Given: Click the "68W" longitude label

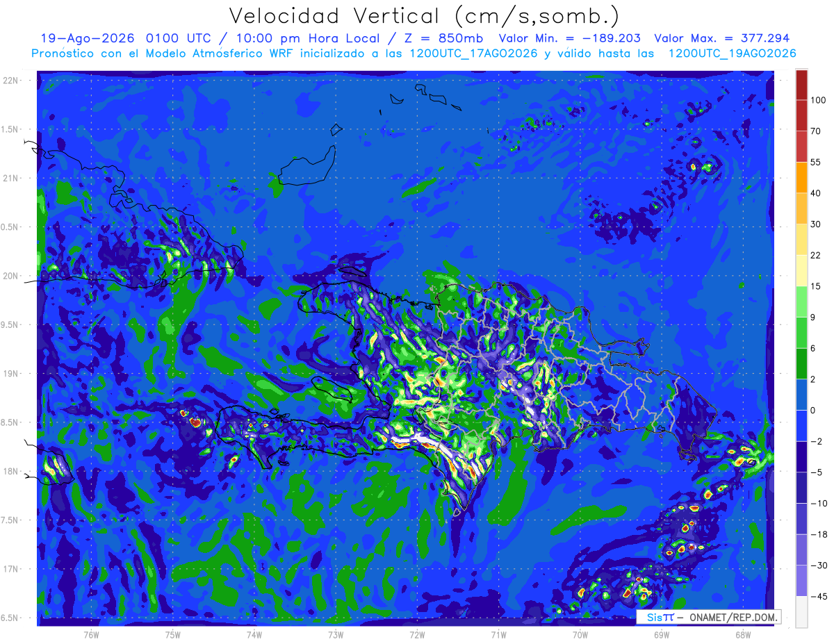Looking at the screenshot, I should point(742,634).
